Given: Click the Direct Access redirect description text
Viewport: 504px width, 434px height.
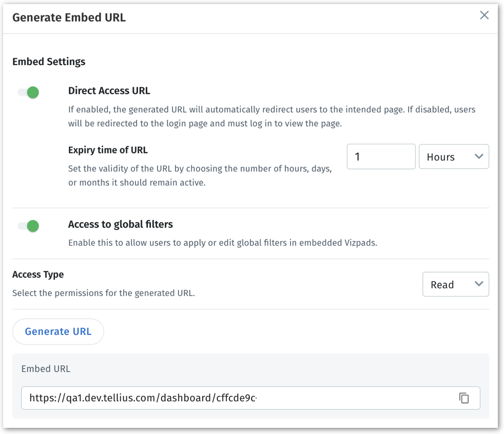Looking at the screenshot, I should point(272,116).
